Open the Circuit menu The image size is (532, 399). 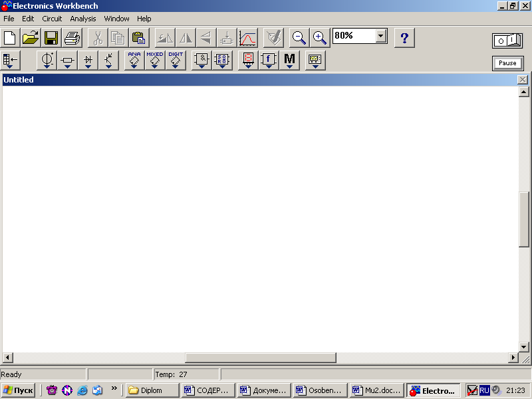click(52, 19)
